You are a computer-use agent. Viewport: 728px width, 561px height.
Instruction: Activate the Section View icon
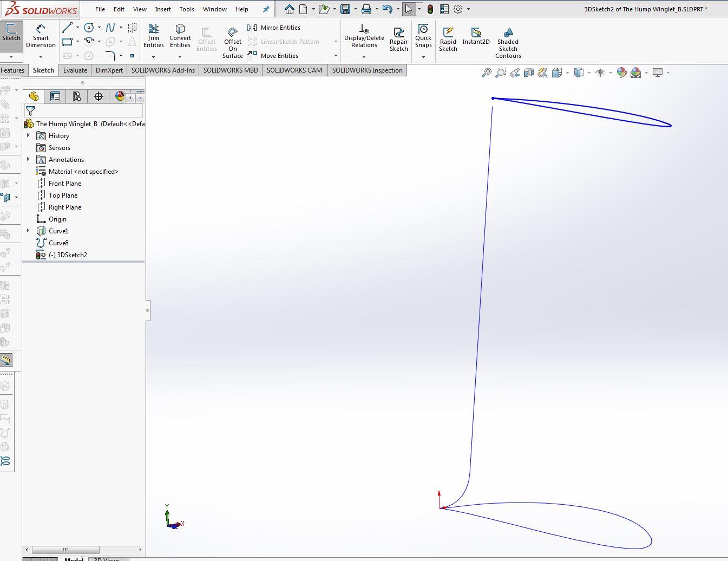[x=528, y=72]
